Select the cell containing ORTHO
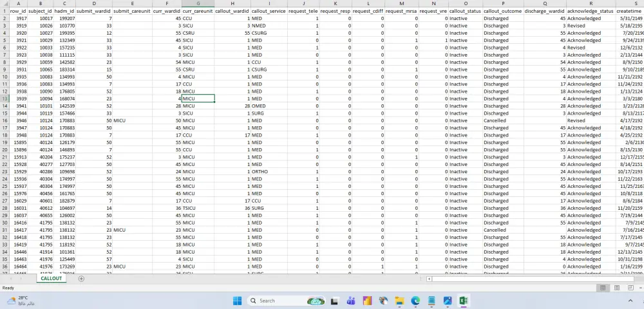 coord(269,171)
